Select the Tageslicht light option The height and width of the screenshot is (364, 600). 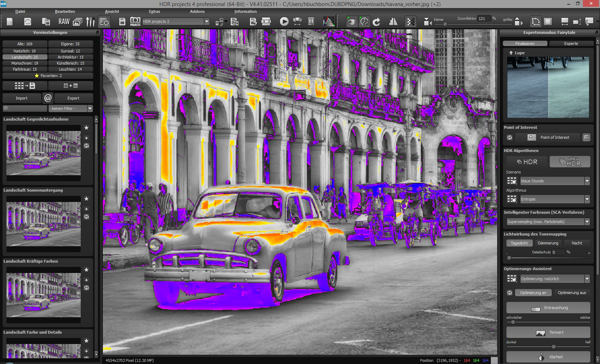click(519, 243)
